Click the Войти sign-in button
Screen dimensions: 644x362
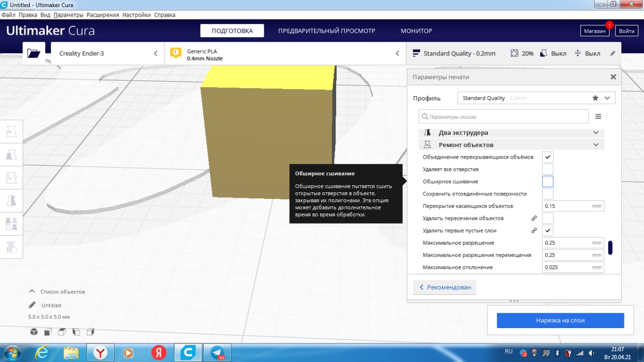click(x=626, y=31)
